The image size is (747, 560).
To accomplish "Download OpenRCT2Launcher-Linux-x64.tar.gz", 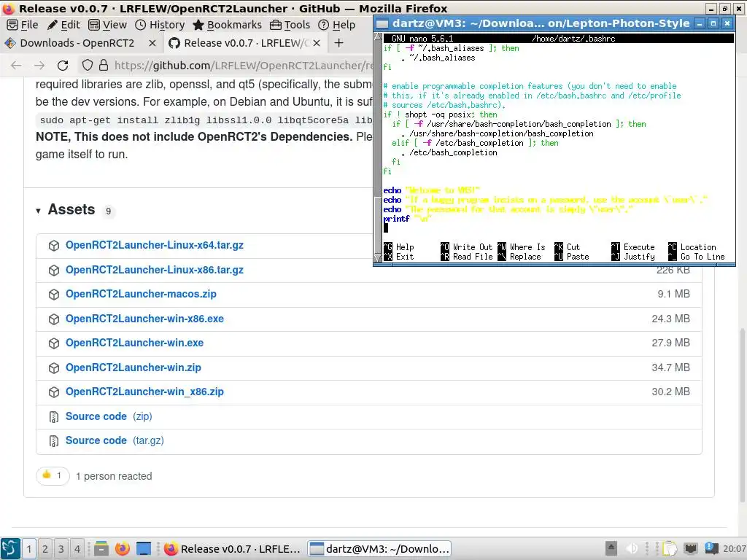I will coord(155,245).
